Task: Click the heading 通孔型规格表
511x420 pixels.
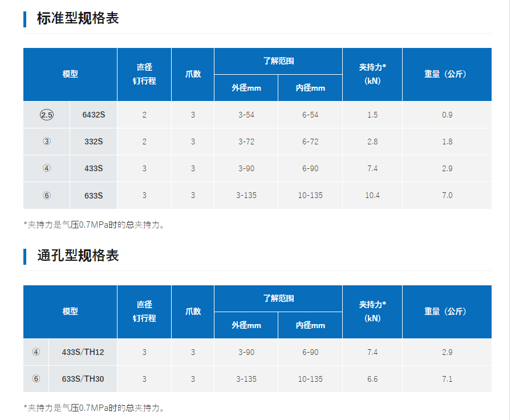Action: (78, 256)
